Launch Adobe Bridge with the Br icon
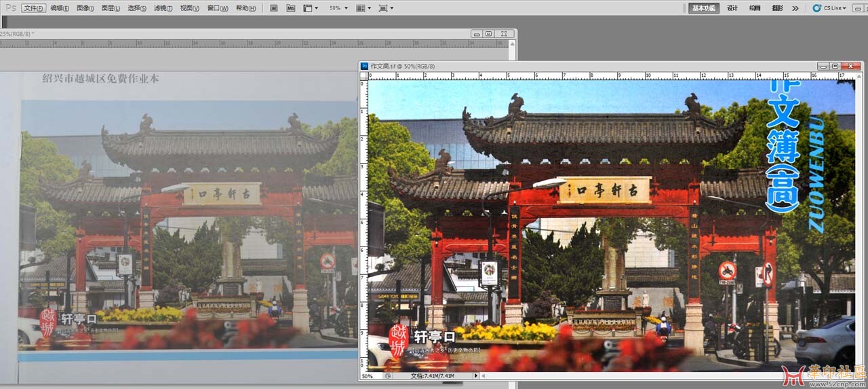868x389 pixels. click(x=273, y=8)
